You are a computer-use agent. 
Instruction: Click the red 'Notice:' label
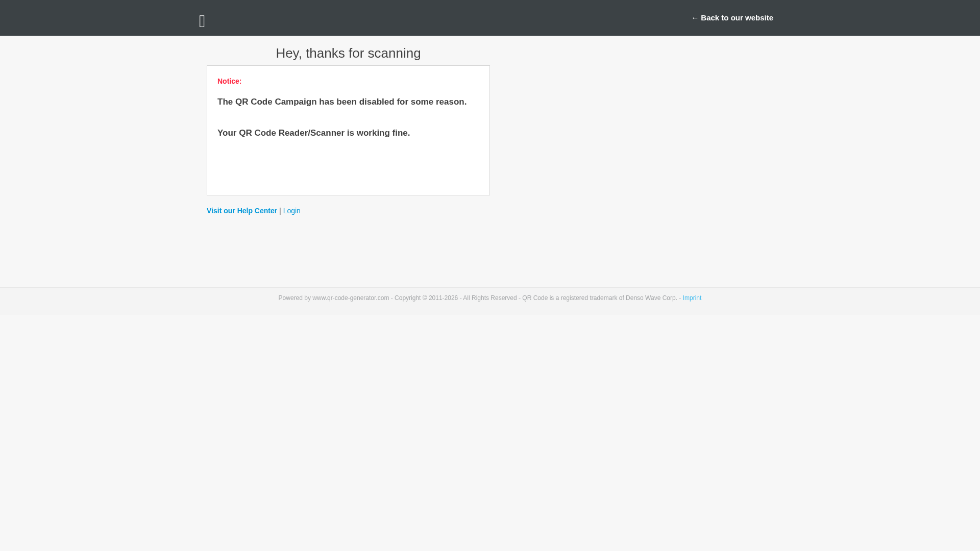coord(229,81)
